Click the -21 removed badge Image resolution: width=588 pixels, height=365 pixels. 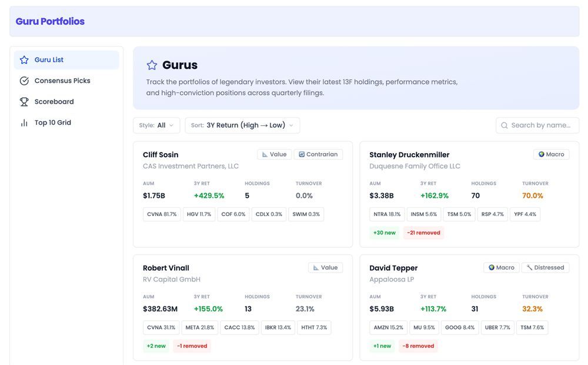tap(424, 233)
